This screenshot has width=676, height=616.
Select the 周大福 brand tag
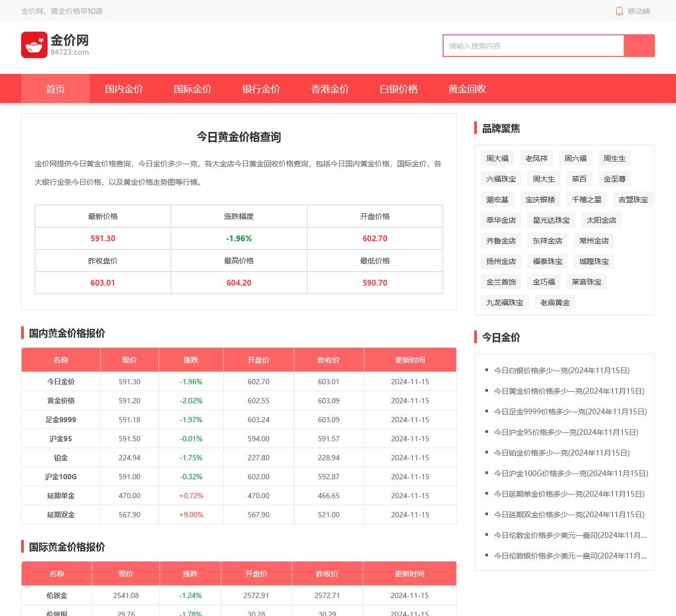click(497, 158)
